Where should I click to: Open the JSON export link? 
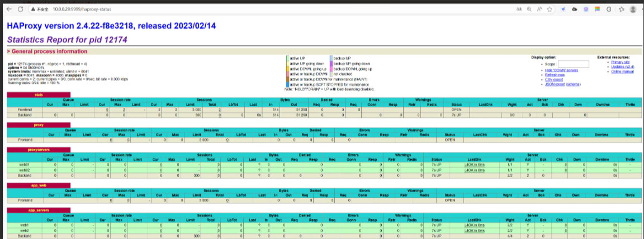pos(555,83)
